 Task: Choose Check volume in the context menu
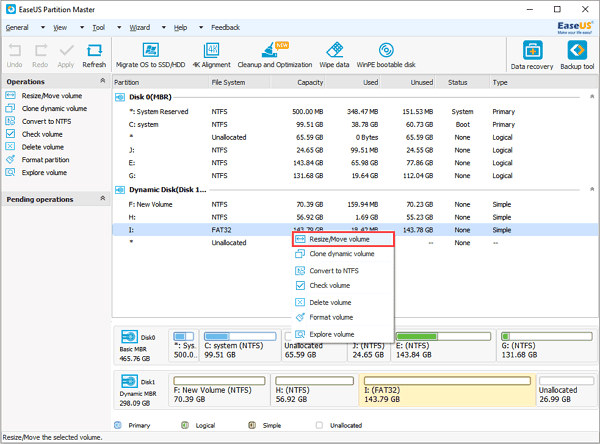pyautogui.click(x=329, y=285)
